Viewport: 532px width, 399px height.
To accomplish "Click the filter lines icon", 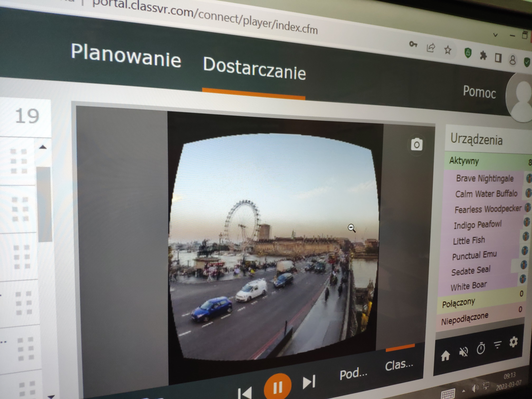I will [498, 345].
